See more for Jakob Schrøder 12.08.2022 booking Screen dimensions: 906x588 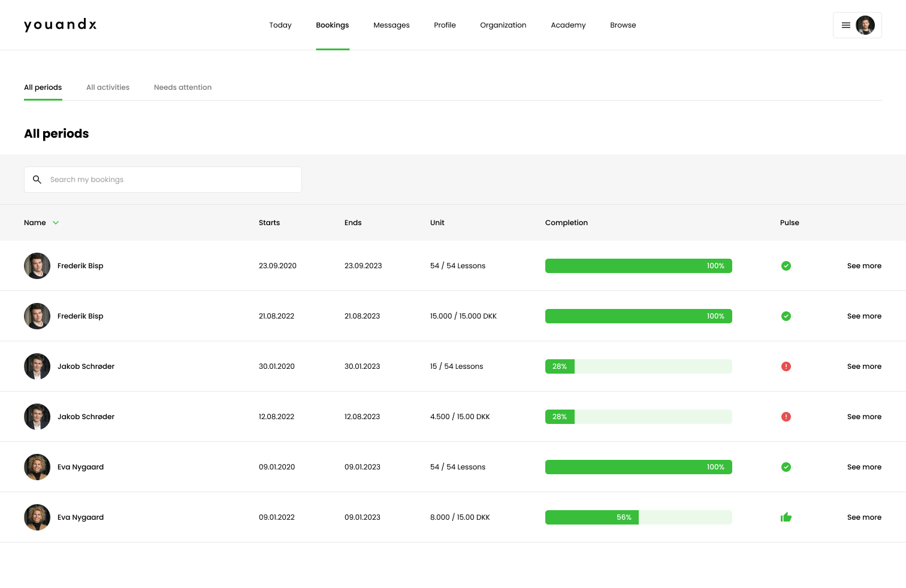864,417
